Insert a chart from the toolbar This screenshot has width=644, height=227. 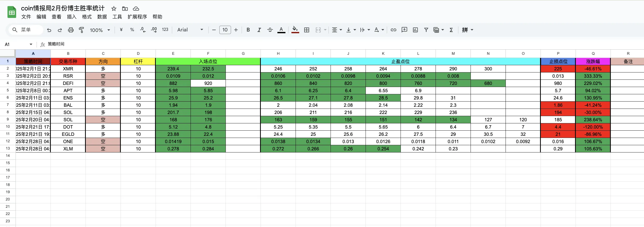click(x=415, y=30)
